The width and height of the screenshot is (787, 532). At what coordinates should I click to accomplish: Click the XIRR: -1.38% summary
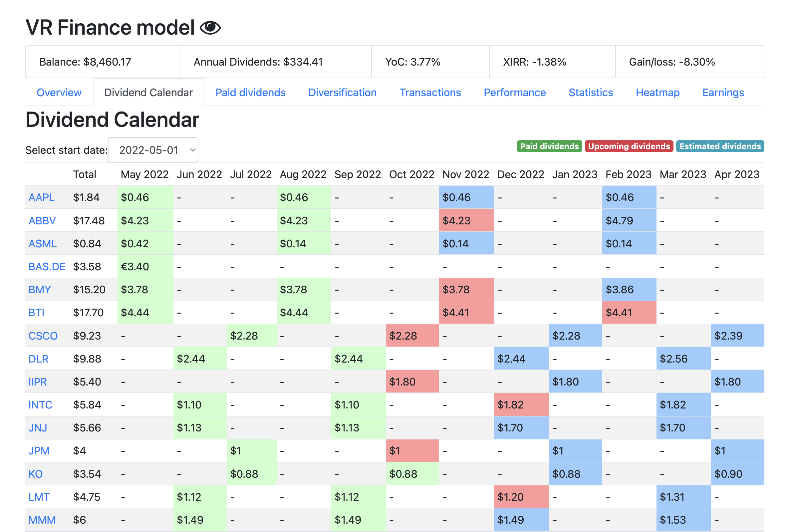552,62
